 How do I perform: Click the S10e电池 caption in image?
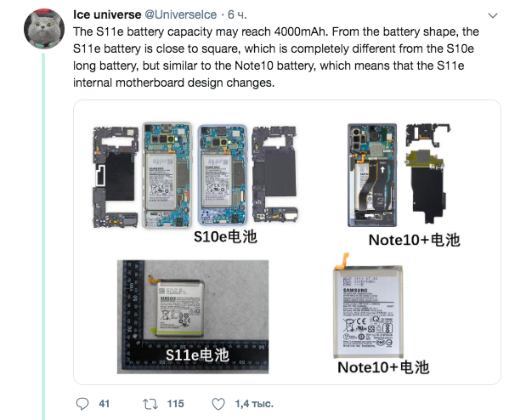click(x=225, y=236)
